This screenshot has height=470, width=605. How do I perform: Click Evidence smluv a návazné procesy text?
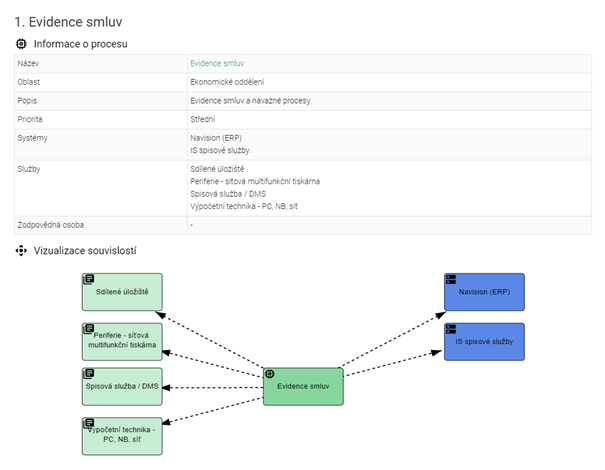pos(250,101)
